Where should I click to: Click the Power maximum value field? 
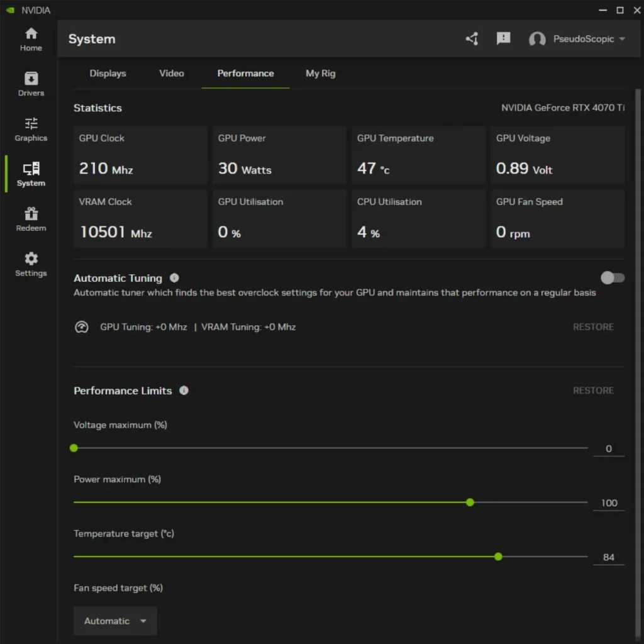tap(609, 502)
